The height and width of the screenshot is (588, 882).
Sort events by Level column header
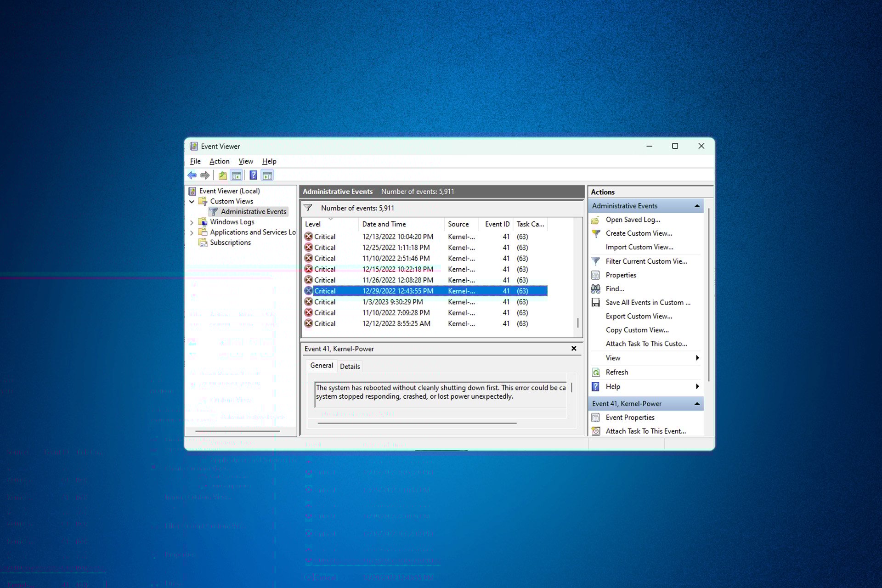pos(330,224)
